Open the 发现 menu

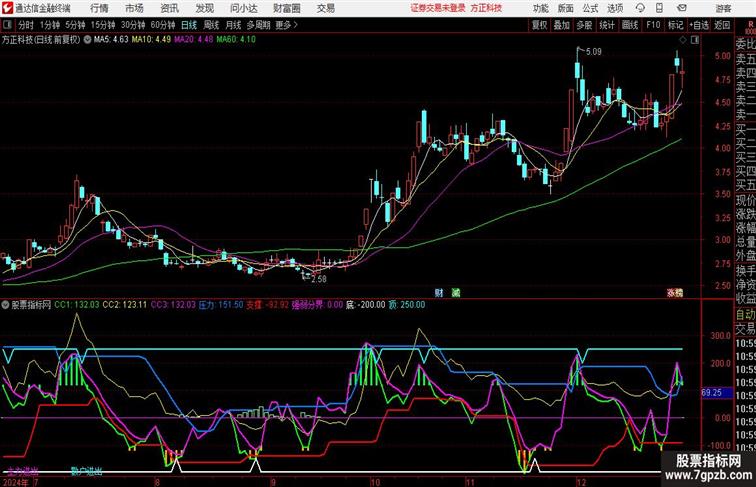point(204,8)
